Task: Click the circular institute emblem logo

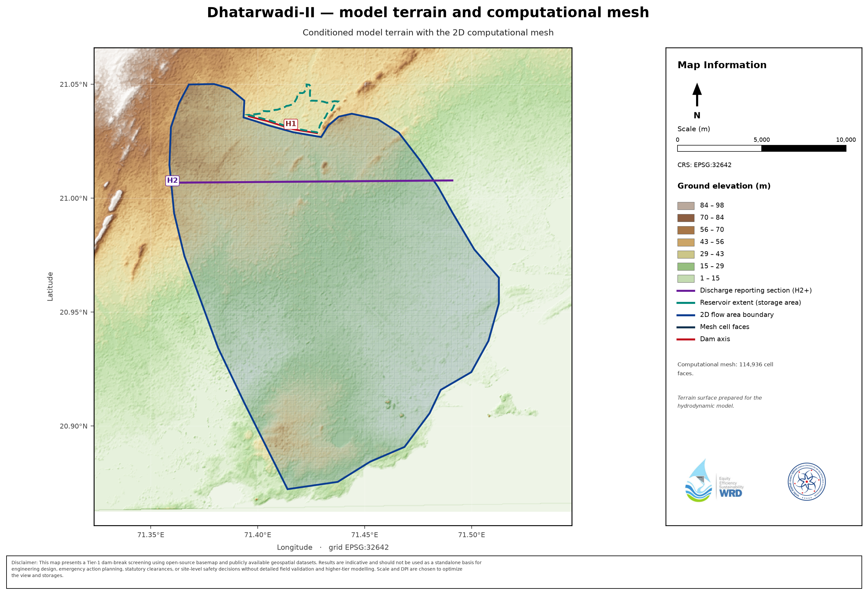Action: pyautogui.click(x=807, y=482)
